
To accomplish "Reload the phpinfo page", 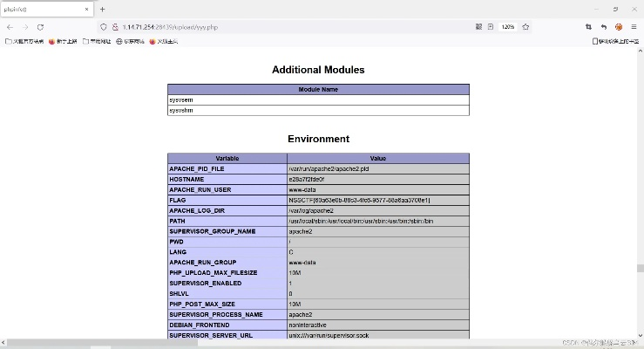I will [x=40, y=27].
